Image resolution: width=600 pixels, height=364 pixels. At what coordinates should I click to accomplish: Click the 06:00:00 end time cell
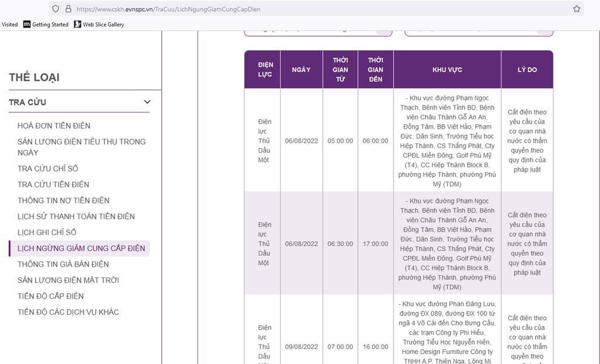(376, 140)
